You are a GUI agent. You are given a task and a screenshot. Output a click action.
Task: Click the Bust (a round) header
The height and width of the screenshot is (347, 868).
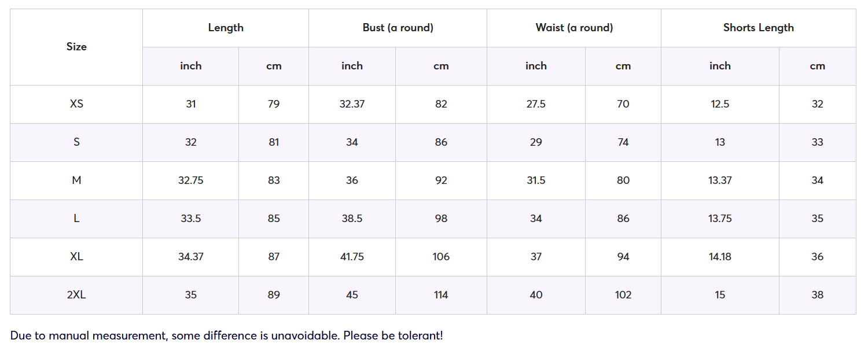click(x=398, y=28)
